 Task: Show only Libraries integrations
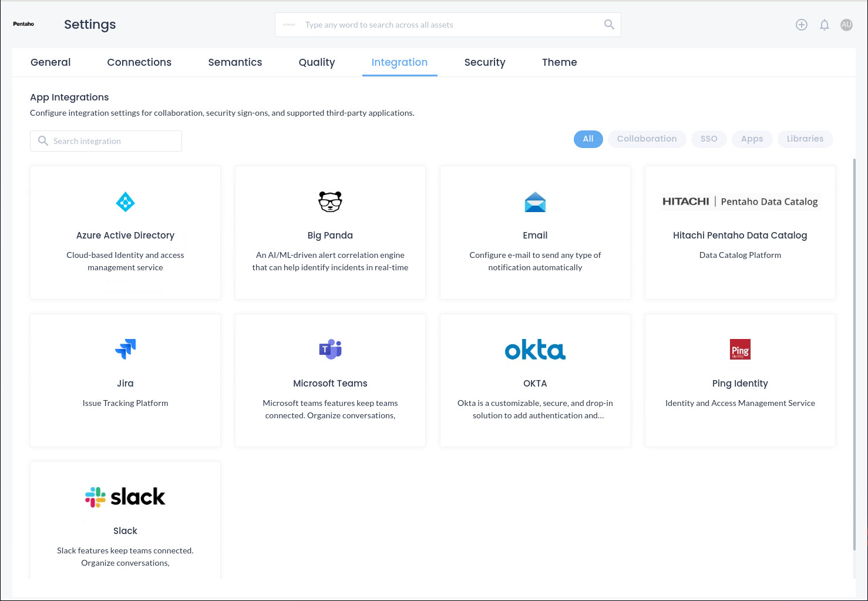(805, 139)
